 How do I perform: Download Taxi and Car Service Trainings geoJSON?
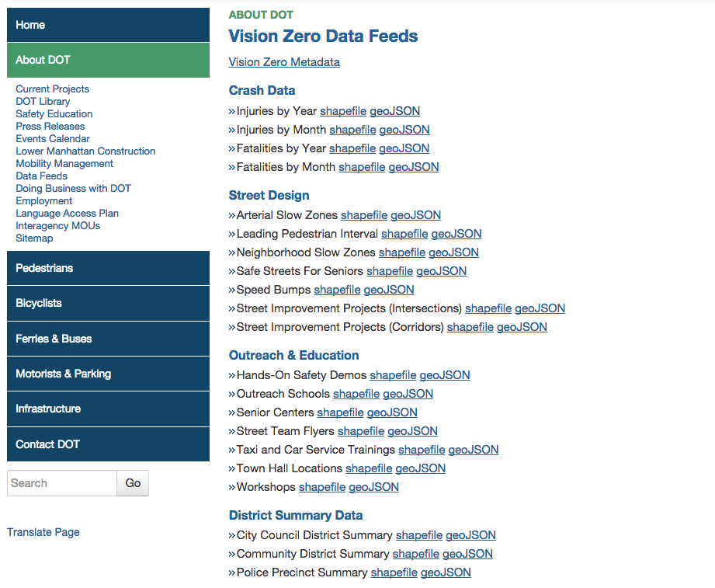(x=474, y=450)
